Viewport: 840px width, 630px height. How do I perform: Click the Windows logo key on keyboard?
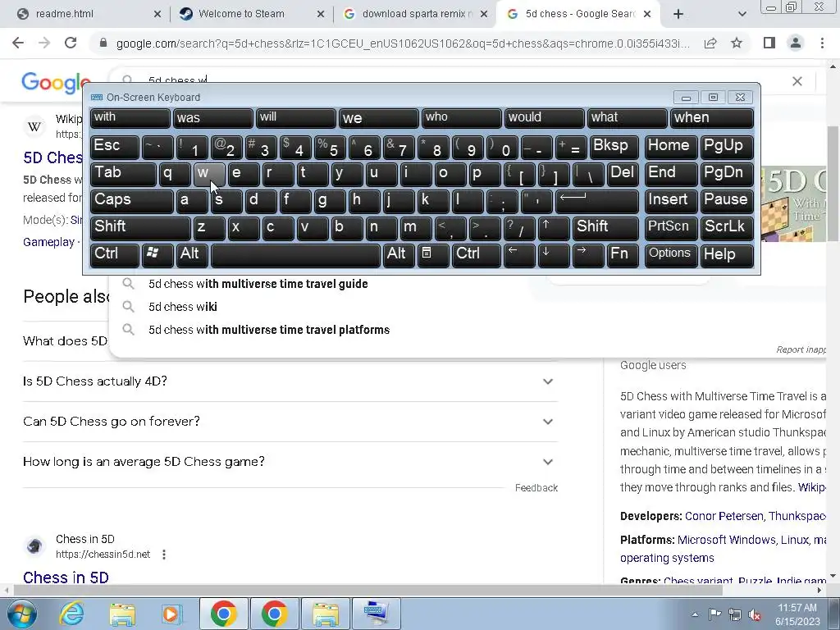(x=157, y=254)
